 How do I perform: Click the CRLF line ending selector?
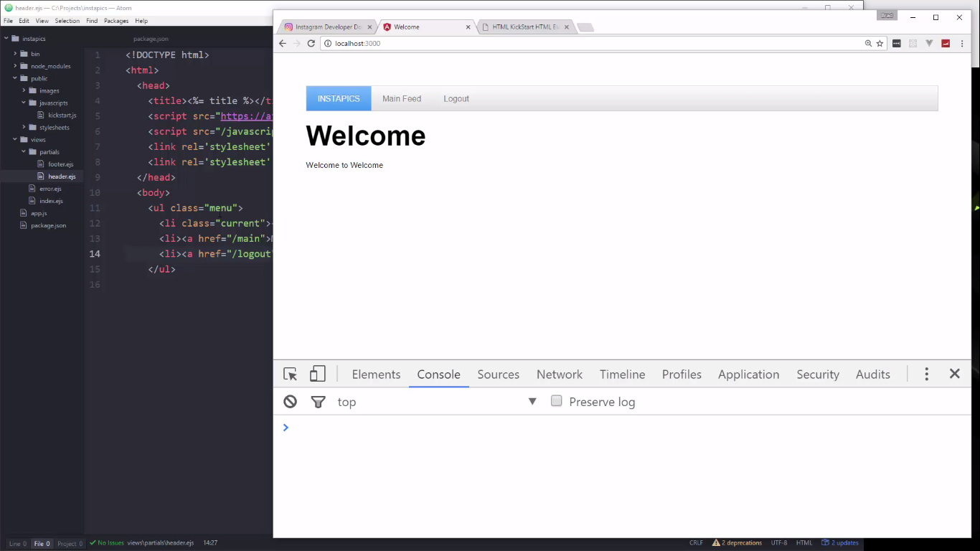(696, 543)
